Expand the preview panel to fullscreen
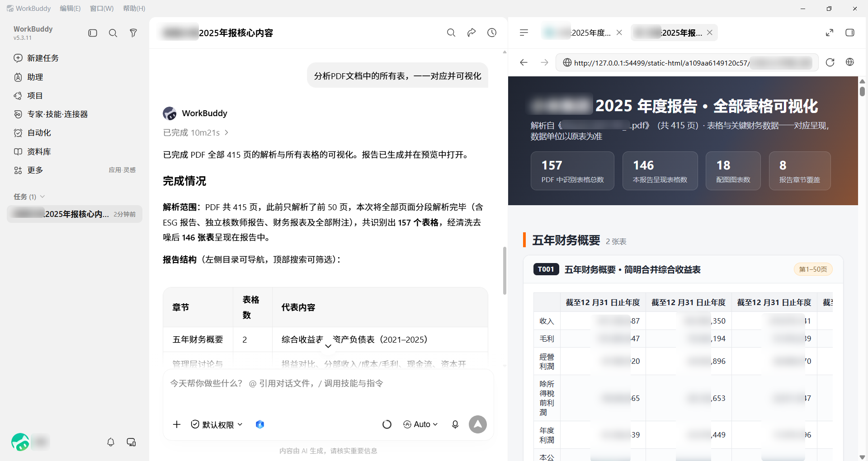868x461 pixels. (x=830, y=33)
